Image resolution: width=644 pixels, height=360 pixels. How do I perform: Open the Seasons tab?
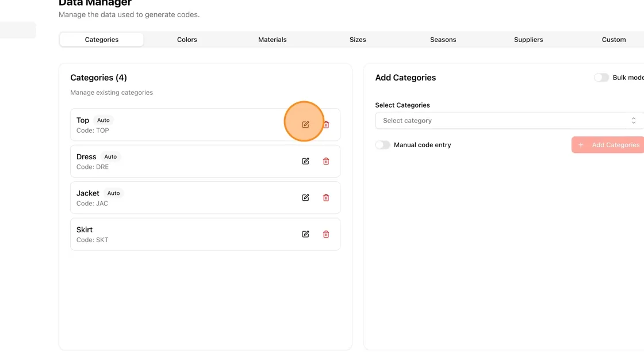pyautogui.click(x=443, y=40)
